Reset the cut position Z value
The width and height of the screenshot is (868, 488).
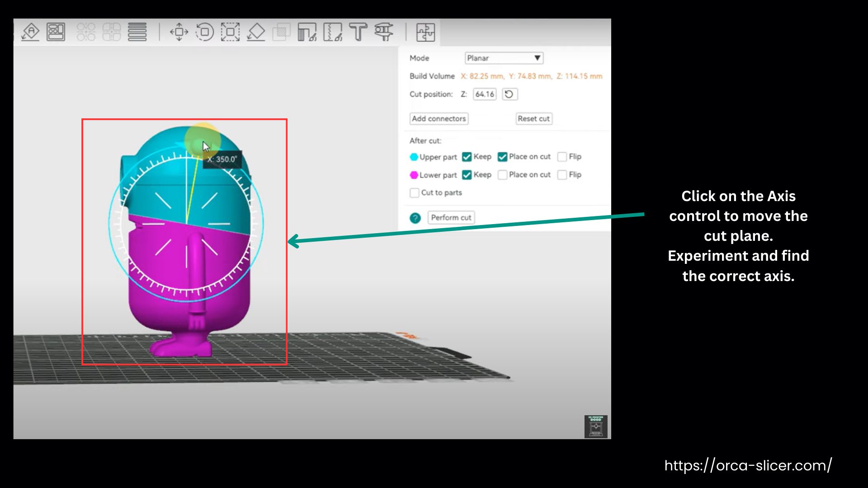click(509, 94)
